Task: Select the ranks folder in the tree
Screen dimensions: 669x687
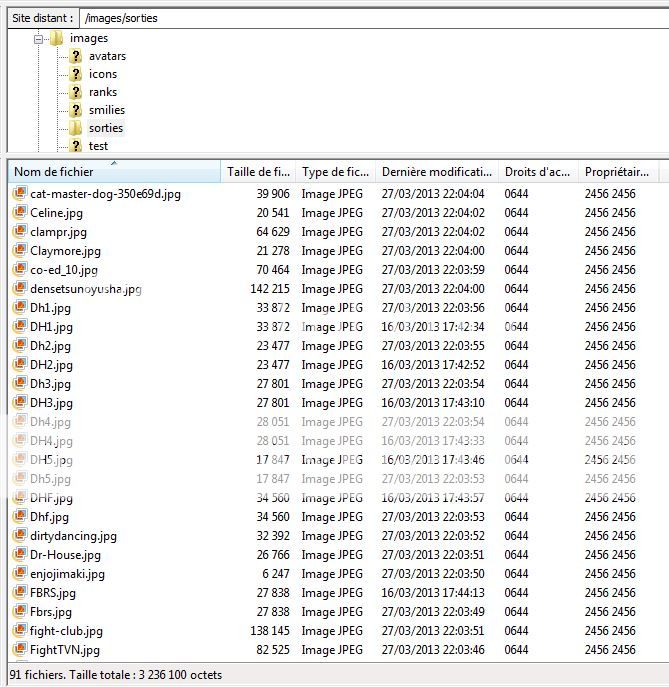Action: (x=102, y=92)
